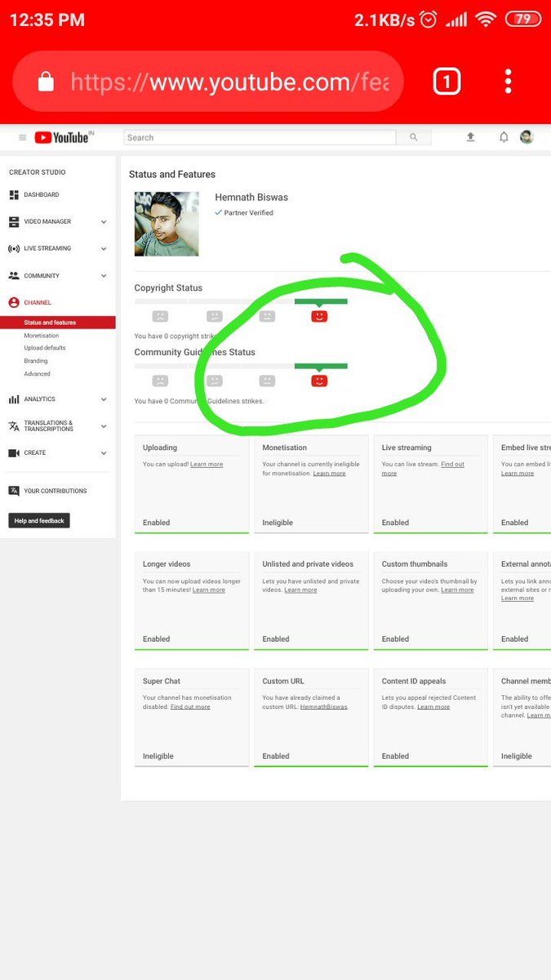
Task: Click Learn more in Uploading card
Action: (x=207, y=465)
